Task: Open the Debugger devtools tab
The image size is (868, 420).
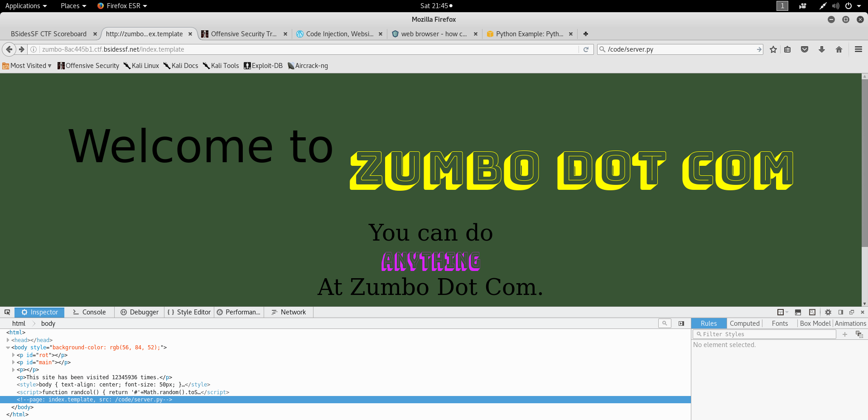Action: click(140, 312)
